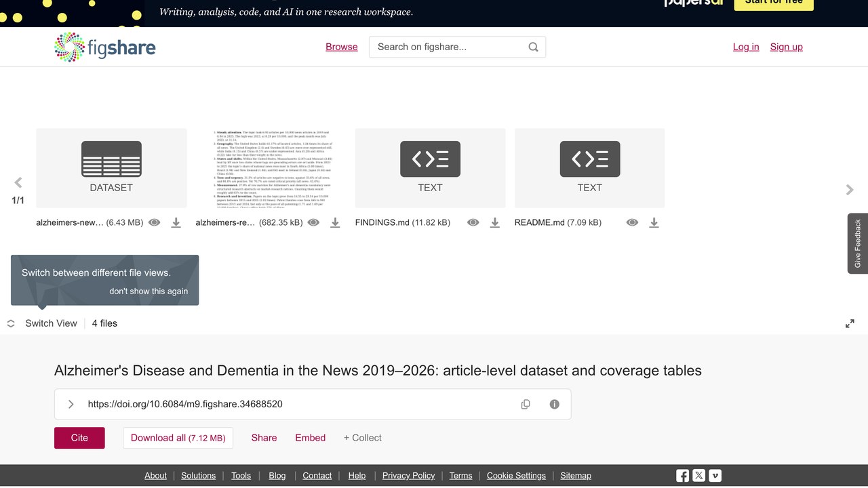The image size is (868, 488).
Task: Copy the DOI link
Action: [526, 404]
